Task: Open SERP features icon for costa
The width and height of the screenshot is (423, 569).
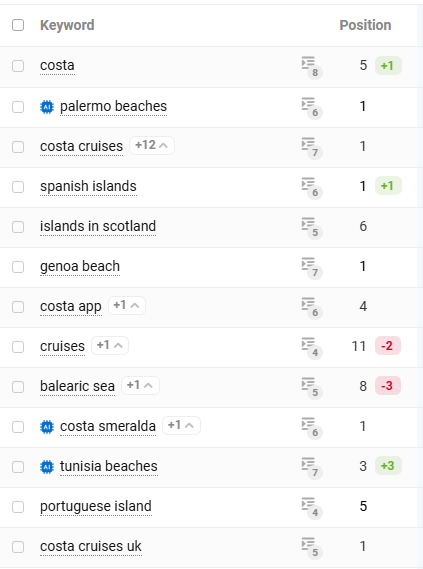Action: (312, 67)
